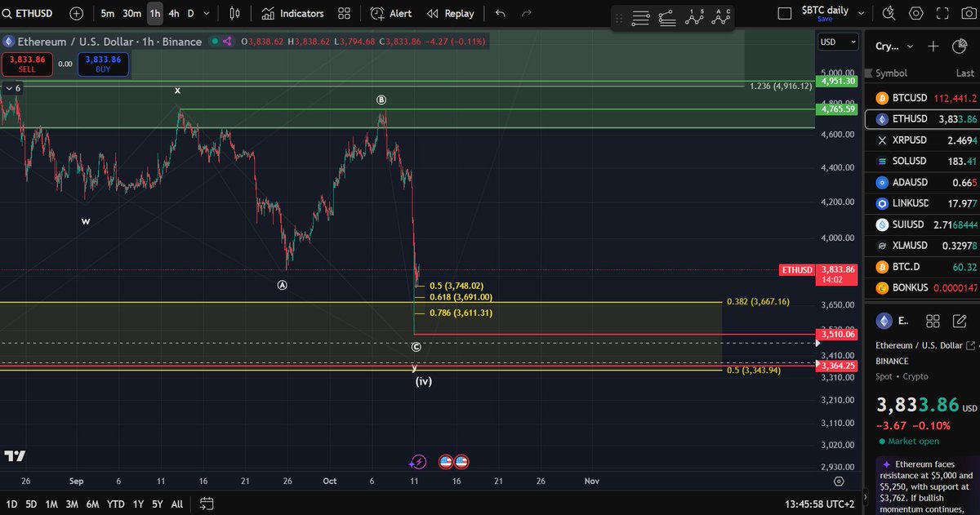The height and width of the screenshot is (515, 980).
Task: Select ADAUSD in the watchlist
Action: coord(922,182)
